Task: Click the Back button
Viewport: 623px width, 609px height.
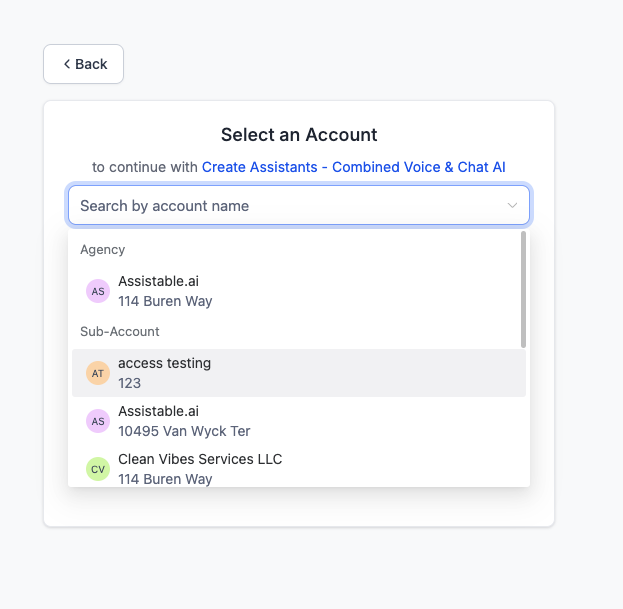Action: coord(83,64)
